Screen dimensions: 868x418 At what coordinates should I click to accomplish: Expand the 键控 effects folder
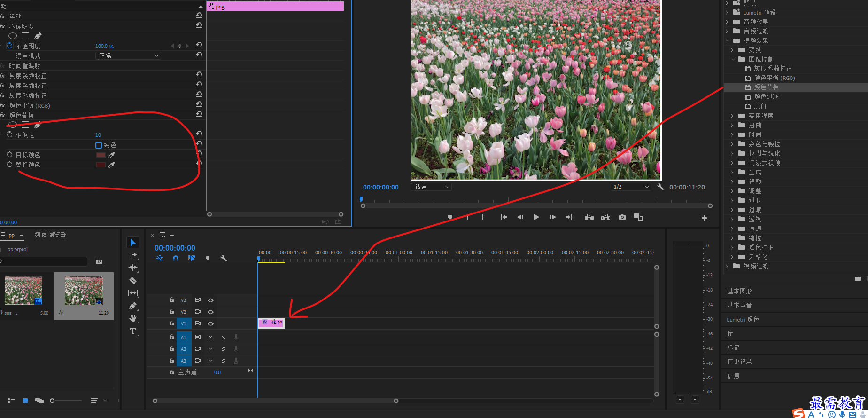tap(732, 238)
